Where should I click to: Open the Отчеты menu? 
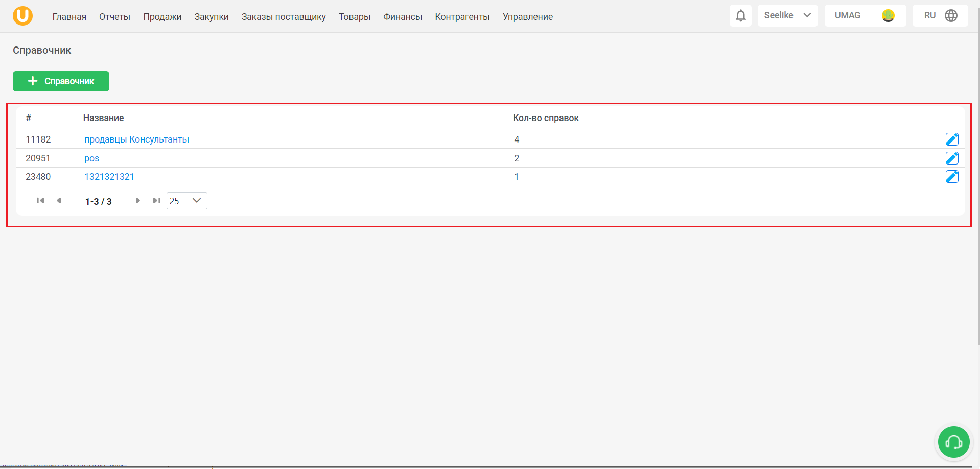tap(114, 17)
